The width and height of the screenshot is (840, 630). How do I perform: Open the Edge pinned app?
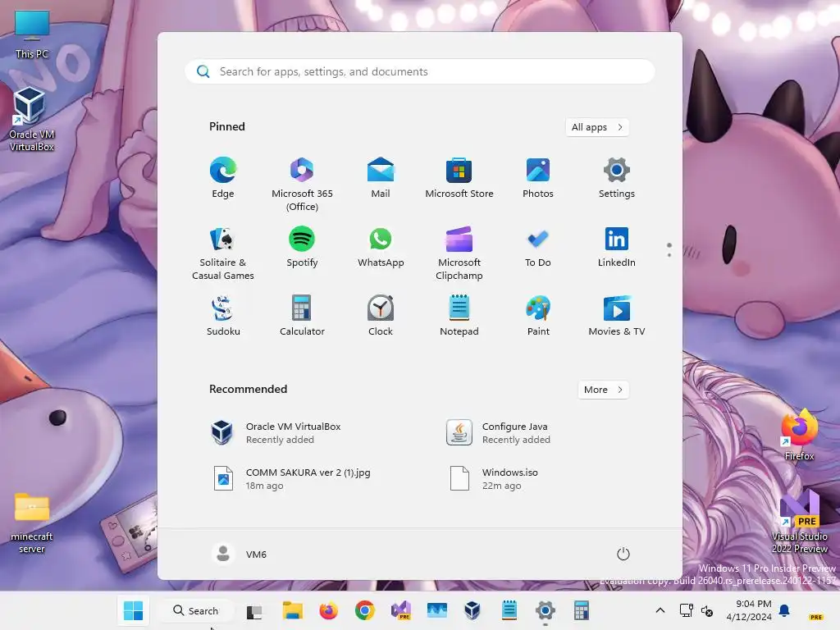[223, 178]
